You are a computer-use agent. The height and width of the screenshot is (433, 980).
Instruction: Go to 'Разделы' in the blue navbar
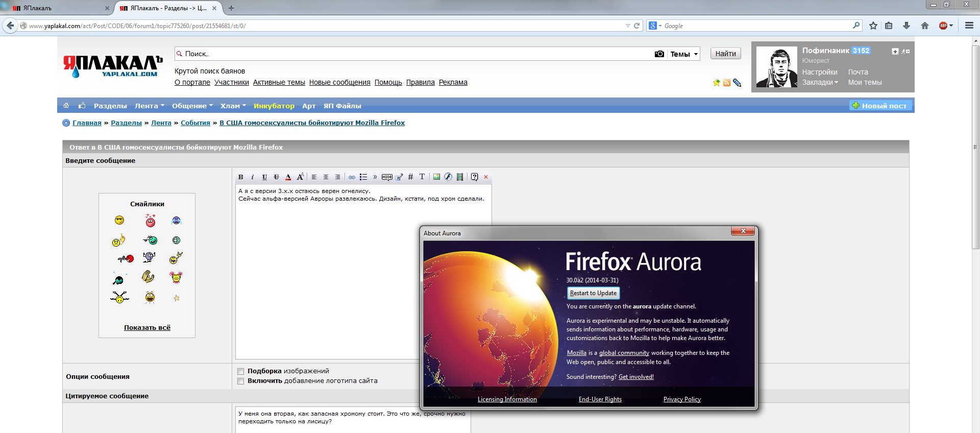110,106
